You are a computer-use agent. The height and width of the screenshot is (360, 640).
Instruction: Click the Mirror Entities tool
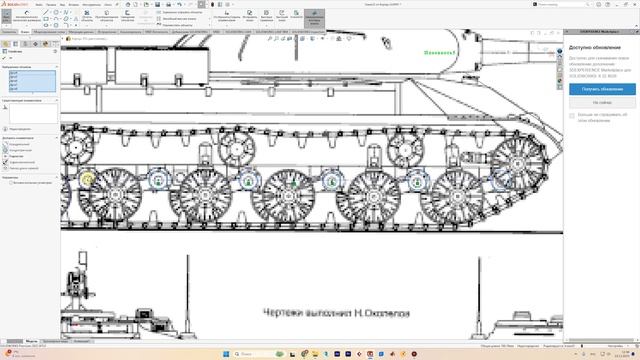(x=179, y=12)
